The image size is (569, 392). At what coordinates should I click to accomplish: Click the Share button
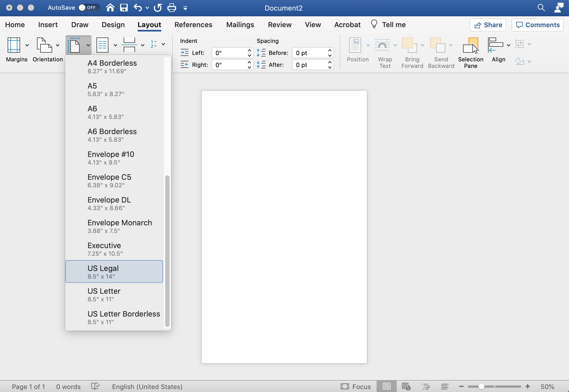[488, 25]
